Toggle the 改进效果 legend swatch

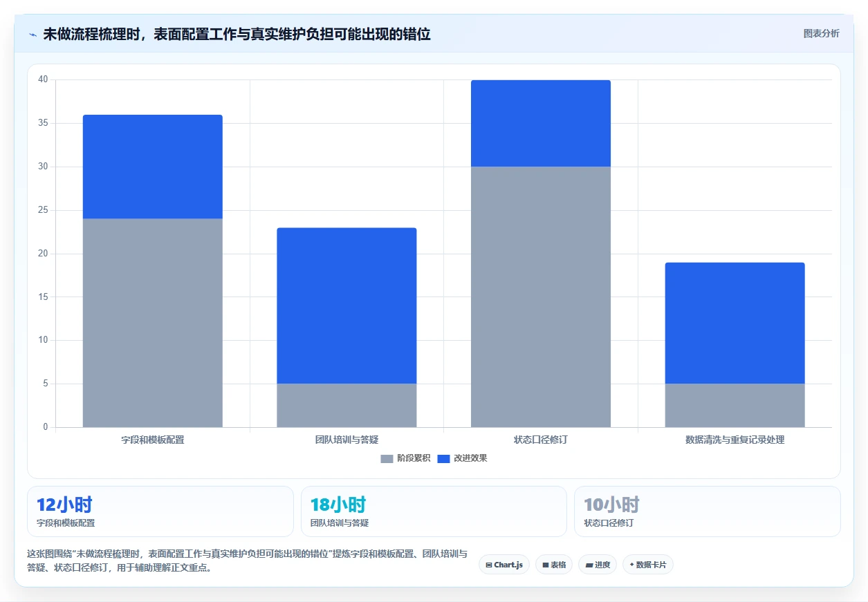443,458
